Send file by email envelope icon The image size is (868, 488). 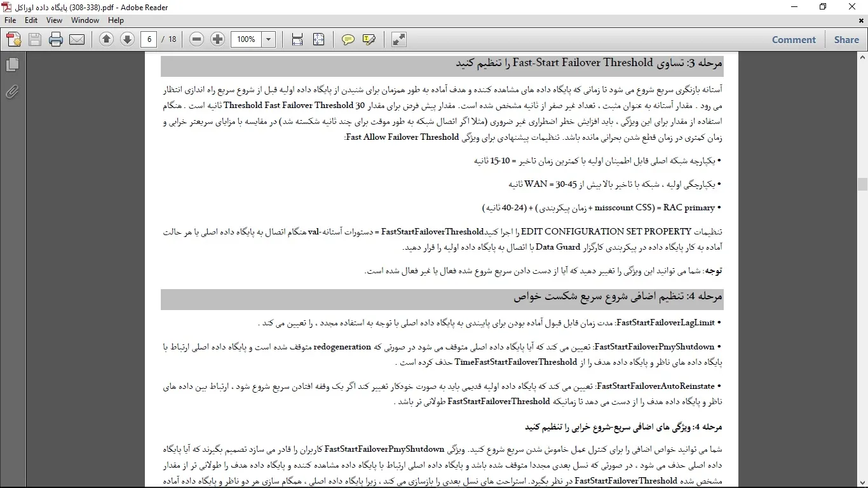coord(77,39)
